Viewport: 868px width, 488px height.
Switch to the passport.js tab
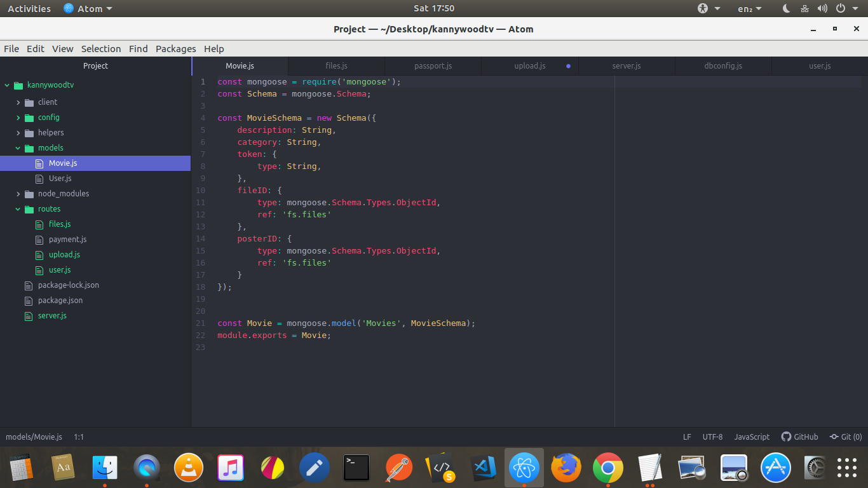click(433, 65)
